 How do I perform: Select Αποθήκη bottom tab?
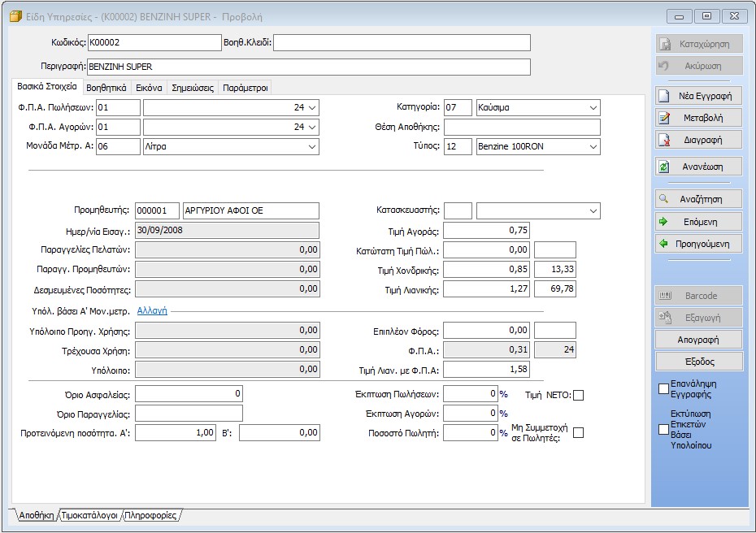pos(36,515)
